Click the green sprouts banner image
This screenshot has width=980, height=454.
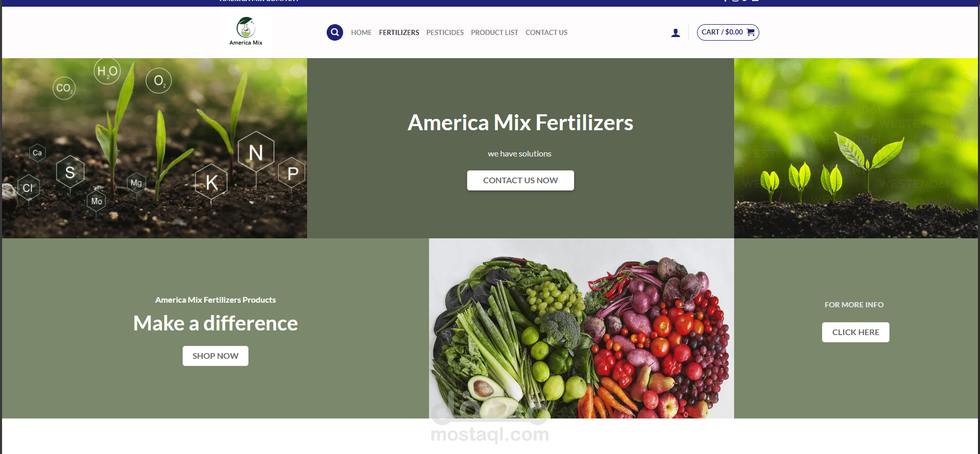tap(856, 148)
